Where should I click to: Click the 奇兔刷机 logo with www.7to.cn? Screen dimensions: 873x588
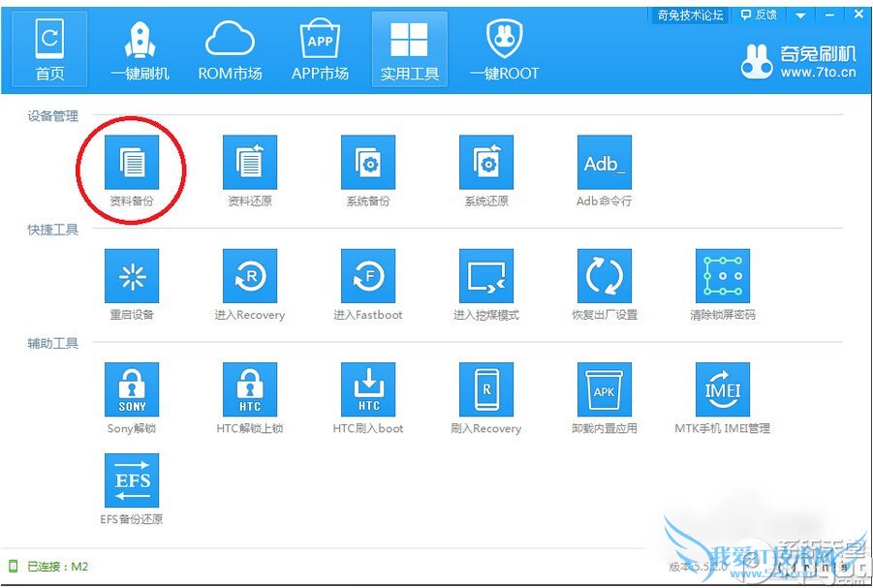[797, 61]
